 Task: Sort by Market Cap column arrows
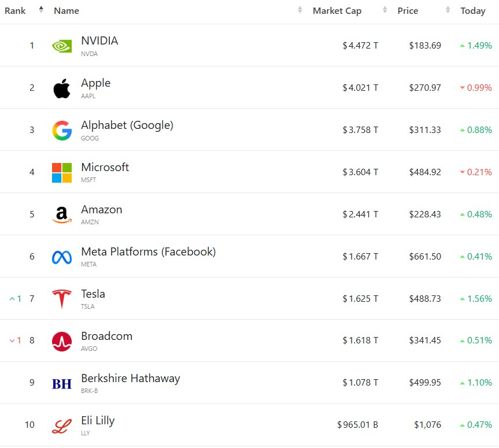[x=385, y=10]
